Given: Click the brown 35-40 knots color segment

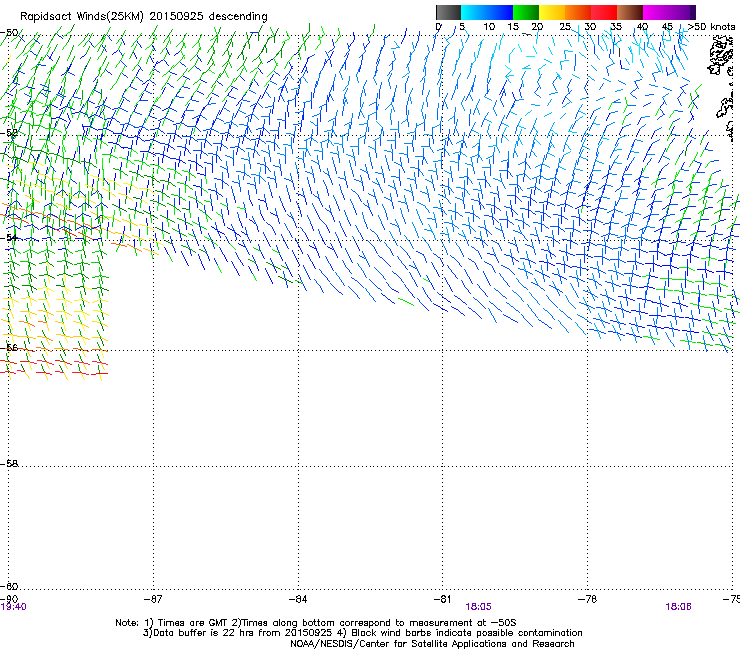Looking at the screenshot, I should [x=630, y=12].
